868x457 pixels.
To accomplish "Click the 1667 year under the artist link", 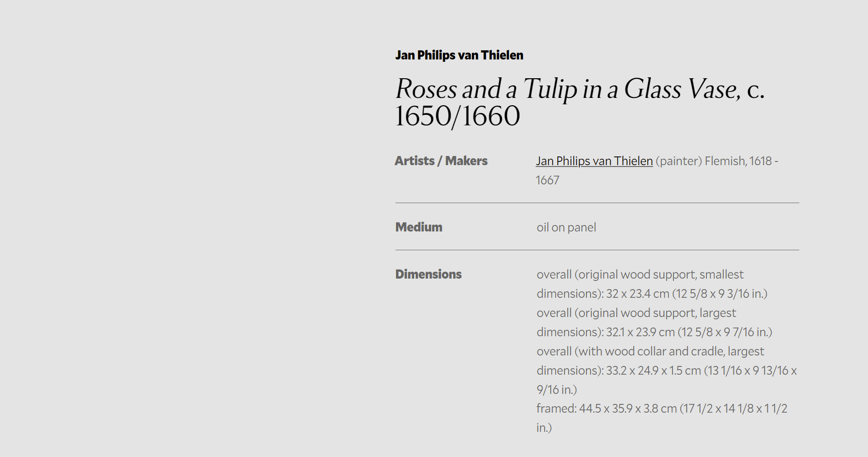I will click(x=548, y=180).
